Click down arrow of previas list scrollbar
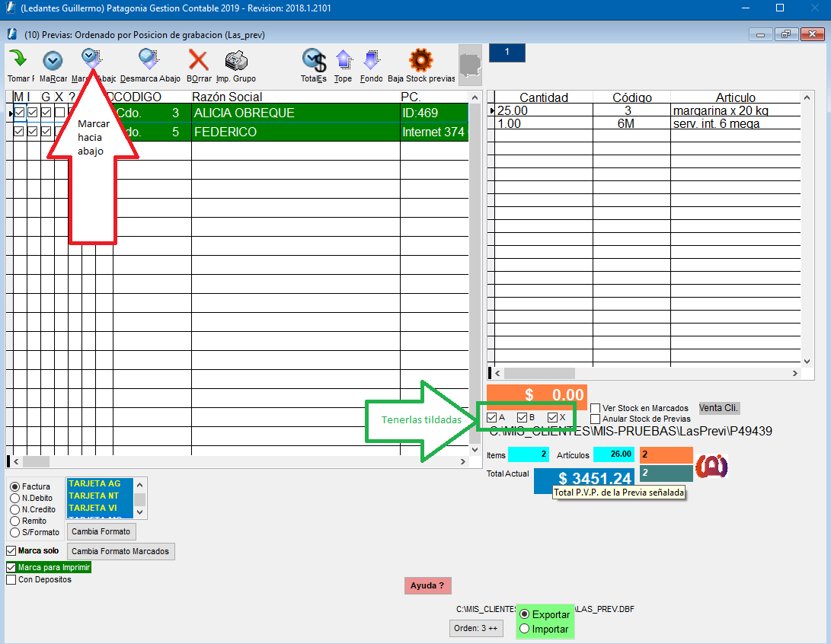Viewport: 831px width, 644px height. click(475, 450)
